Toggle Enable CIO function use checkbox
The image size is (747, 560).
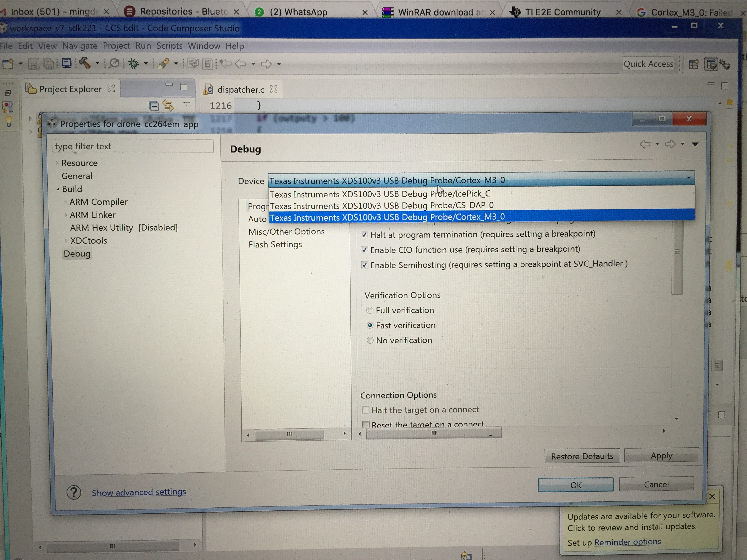[x=364, y=249]
